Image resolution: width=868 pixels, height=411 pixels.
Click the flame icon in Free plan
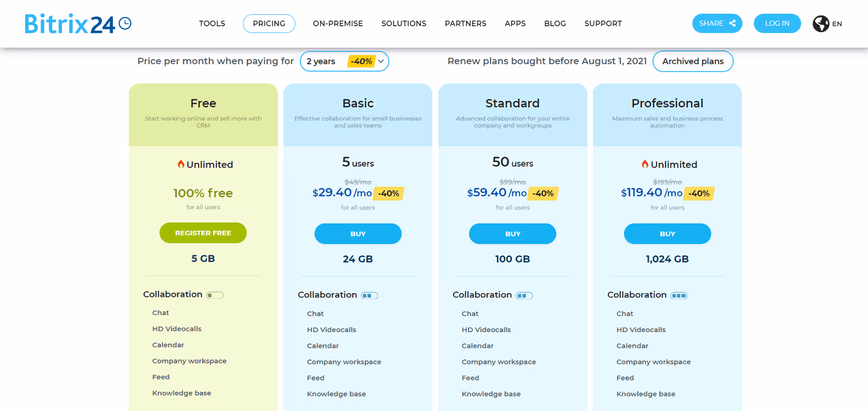click(181, 164)
